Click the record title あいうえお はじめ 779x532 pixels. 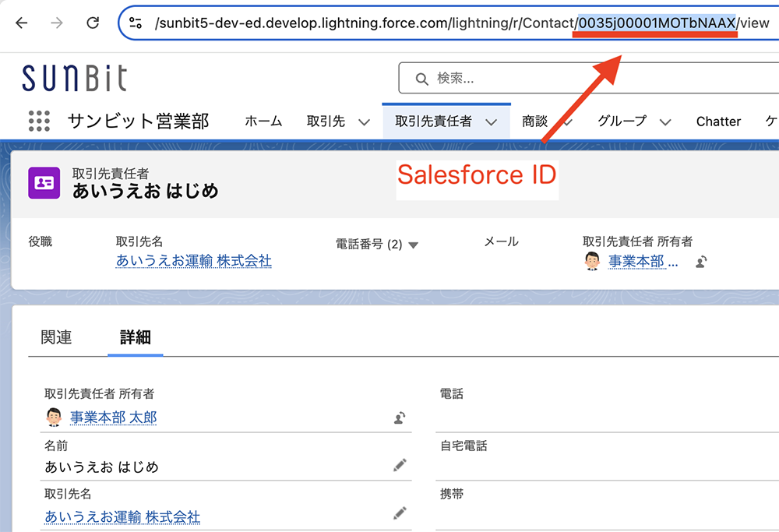145,191
